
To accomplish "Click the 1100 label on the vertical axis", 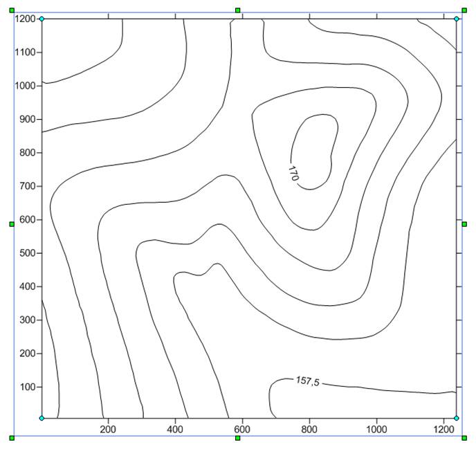I will tap(25, 53).
